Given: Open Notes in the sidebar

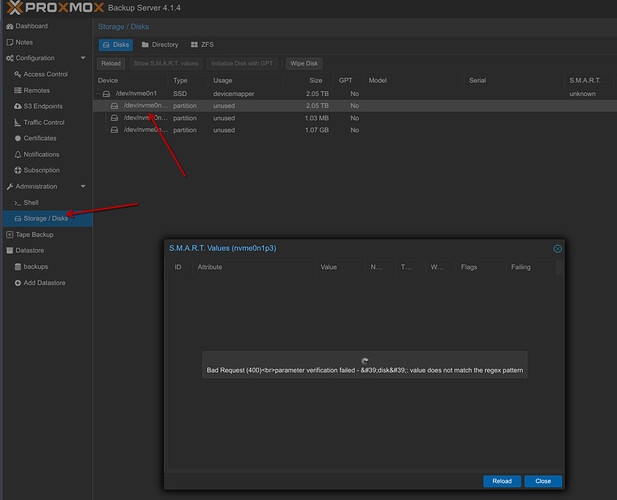Looking at the screenshot, I should click(25, 42).
